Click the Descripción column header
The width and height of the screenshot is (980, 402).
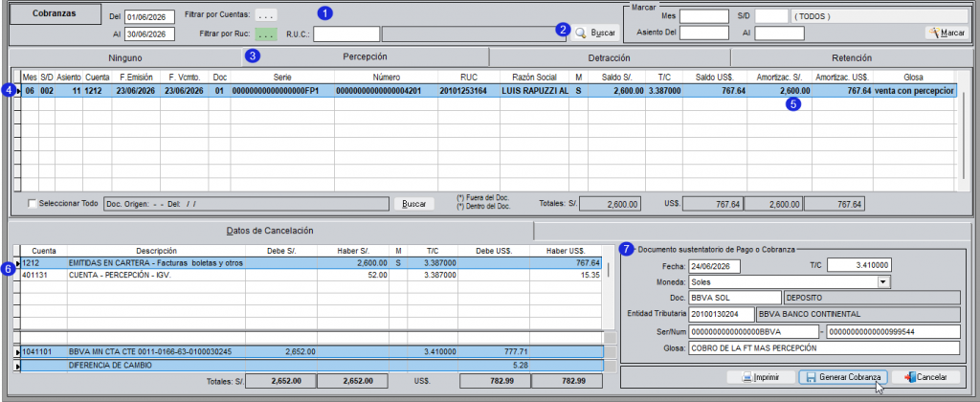(156, 250)
